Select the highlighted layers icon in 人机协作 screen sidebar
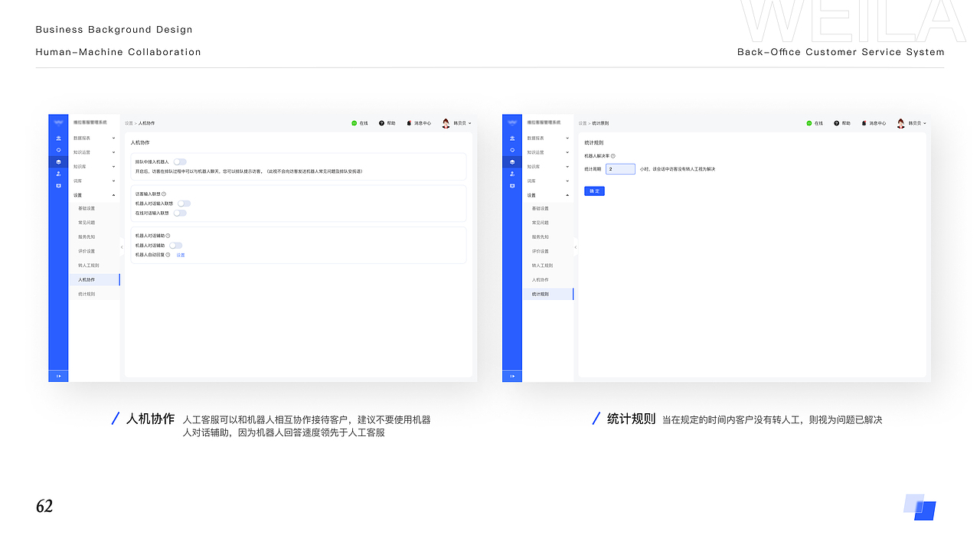This screenshot has width=980, height=551. tap(58, 162)
